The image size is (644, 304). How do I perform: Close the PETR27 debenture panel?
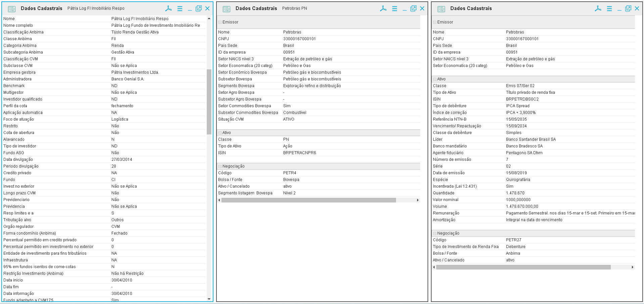point(637,8)
